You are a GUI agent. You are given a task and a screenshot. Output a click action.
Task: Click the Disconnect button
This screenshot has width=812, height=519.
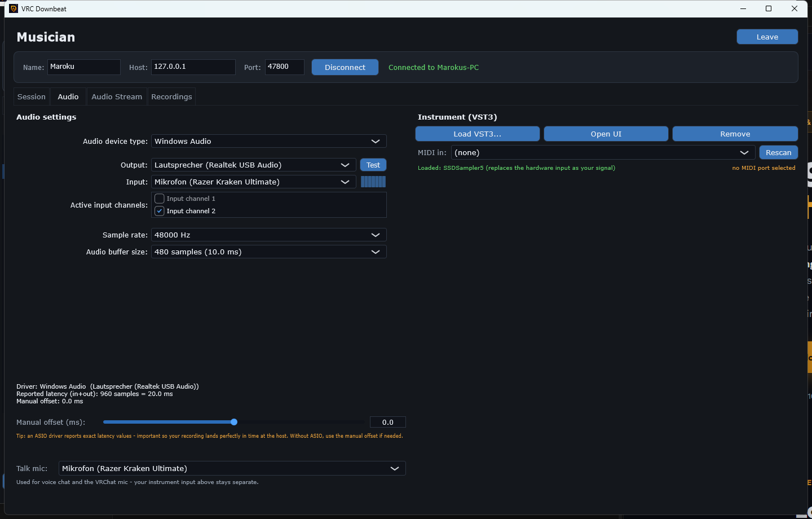point(345,67)
